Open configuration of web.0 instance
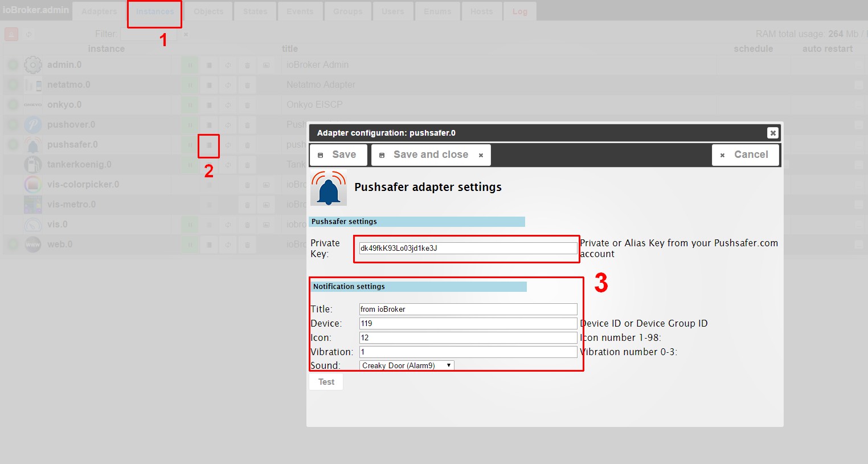Screen dimensions: 868x464 (209, 245)
